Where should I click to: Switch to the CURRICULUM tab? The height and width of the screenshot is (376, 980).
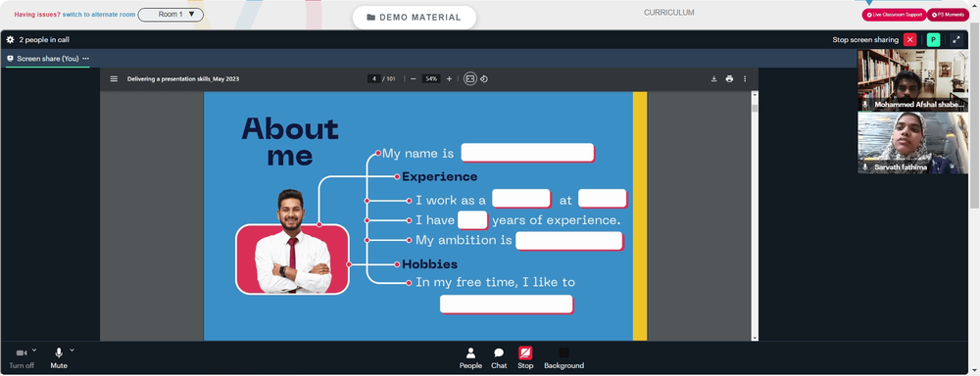coord(668,13)
